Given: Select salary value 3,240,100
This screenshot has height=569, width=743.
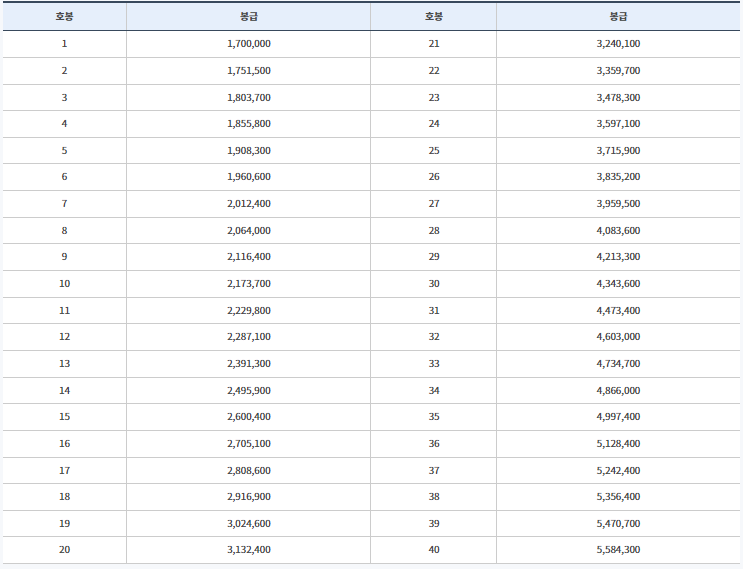Looking at the screenshot, I should (x=618, y=44).
